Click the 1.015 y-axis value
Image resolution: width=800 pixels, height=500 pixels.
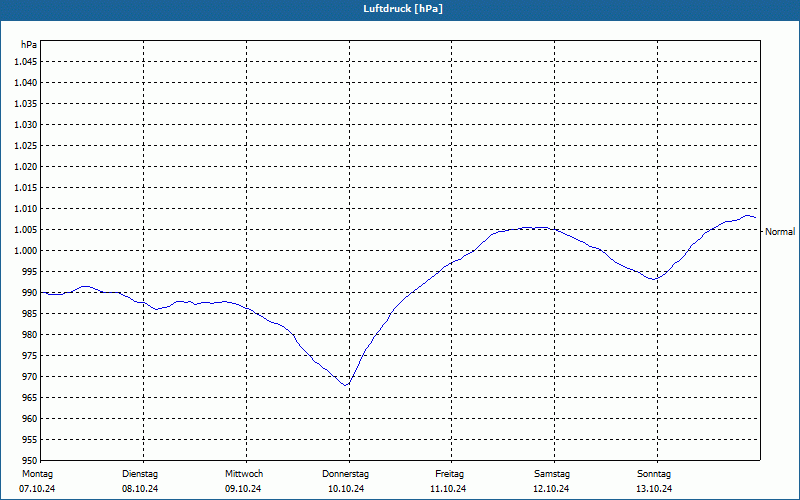[26, 188]
